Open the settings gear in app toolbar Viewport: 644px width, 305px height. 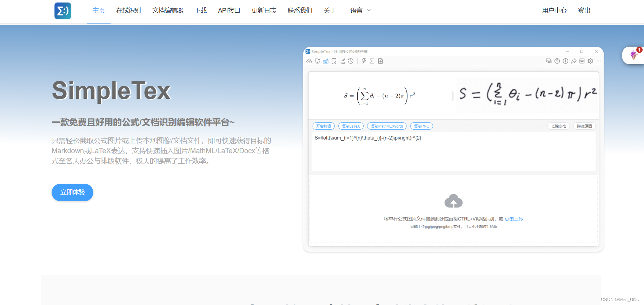[590, 61]
